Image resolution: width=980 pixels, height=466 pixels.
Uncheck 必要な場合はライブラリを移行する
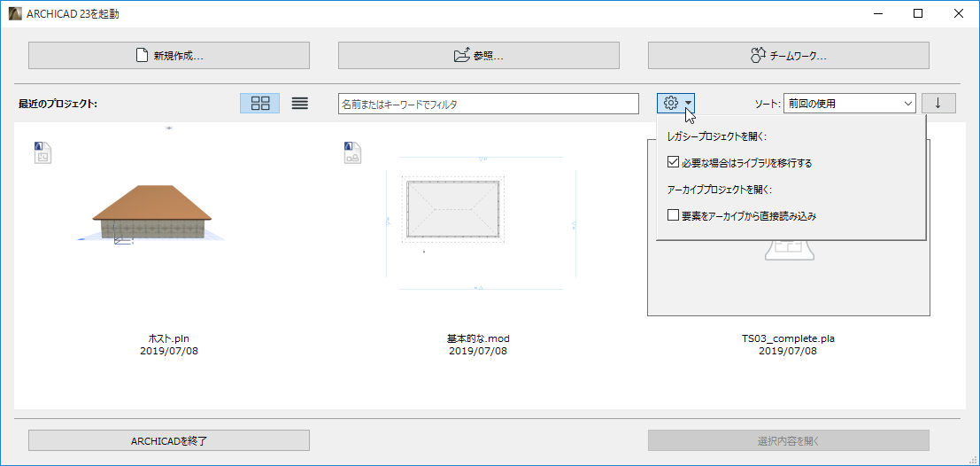pyautogui.click(x=673, y=163)
